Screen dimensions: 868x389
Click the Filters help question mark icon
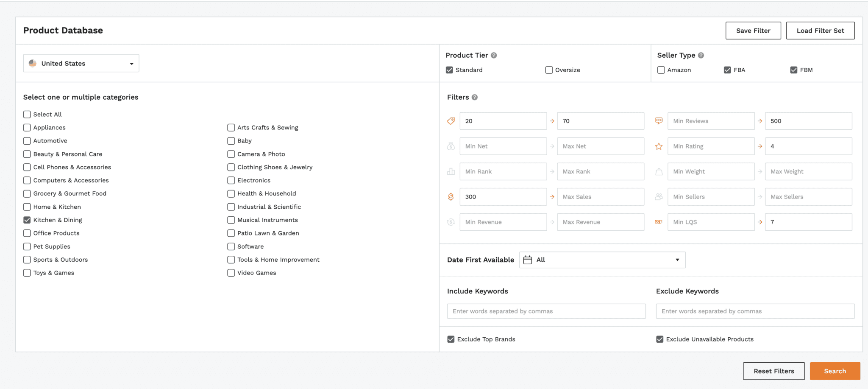(x=474, y=97)
